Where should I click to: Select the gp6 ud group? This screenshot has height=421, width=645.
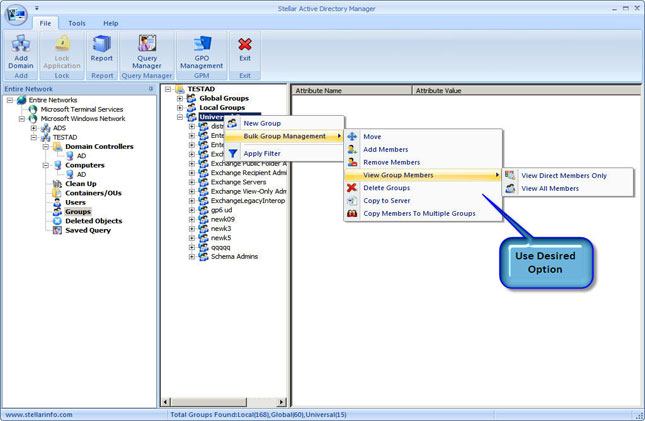pyautogui.click(x=221, y=210)
